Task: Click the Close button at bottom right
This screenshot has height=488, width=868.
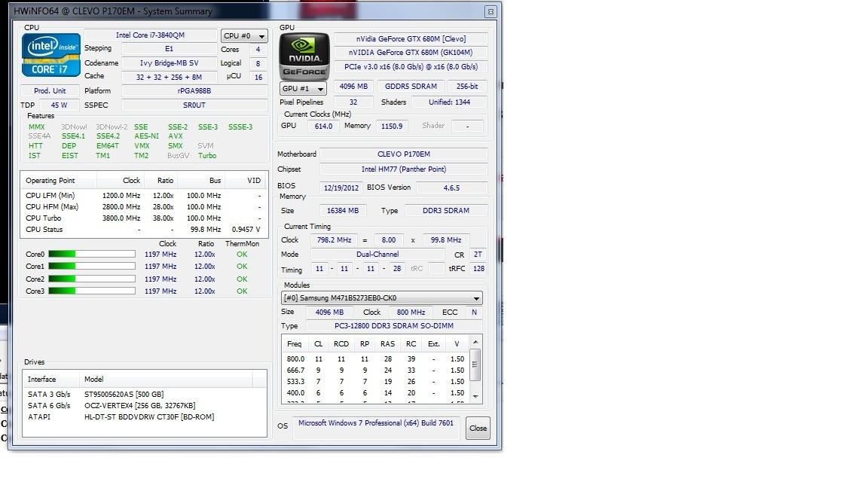Action: pyautogui.click(x=478, y=429)
